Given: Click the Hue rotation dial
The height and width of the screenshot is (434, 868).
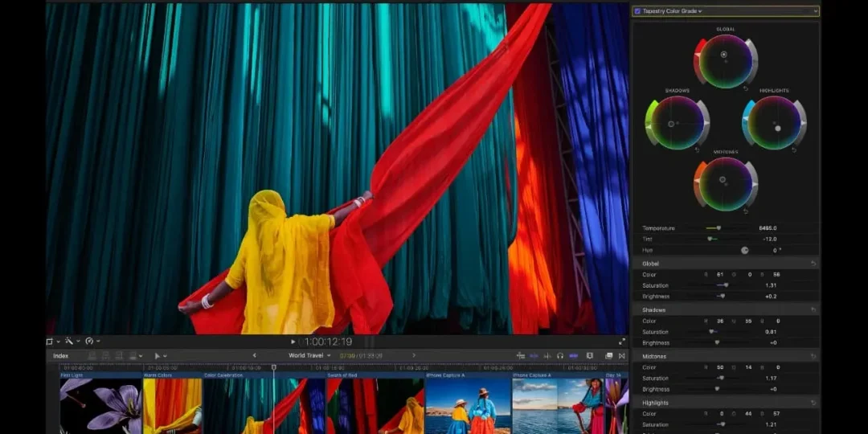Looking at the screenshot, I should (x=744, y=250).
